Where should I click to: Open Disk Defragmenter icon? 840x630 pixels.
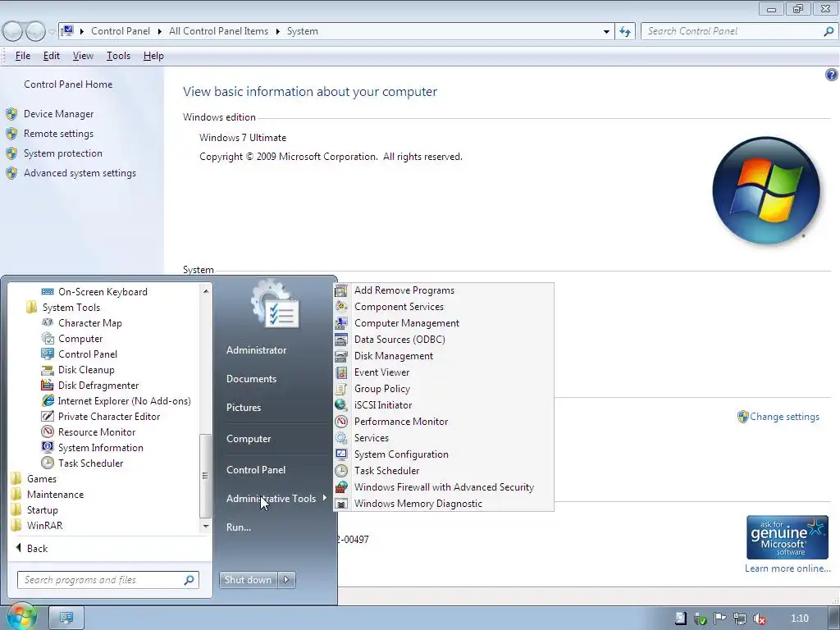pyautogui.click(x=48, y=386)
